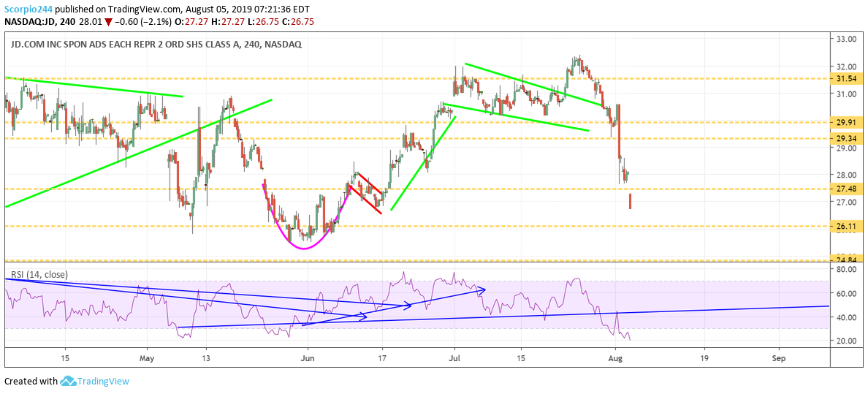Click the Aug date label on time axis
The width and height of the screenshot is (868, 394).
(x=615, y=357)
